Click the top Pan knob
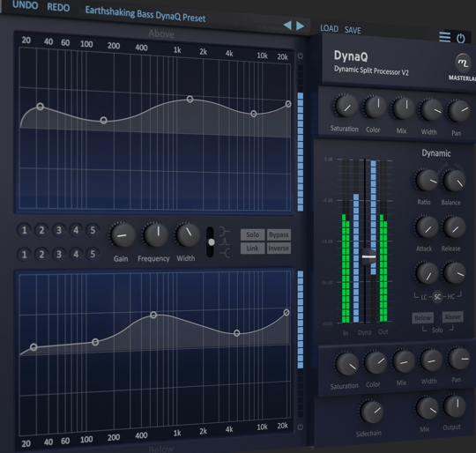476x453 pixels. tap(458, 111)
